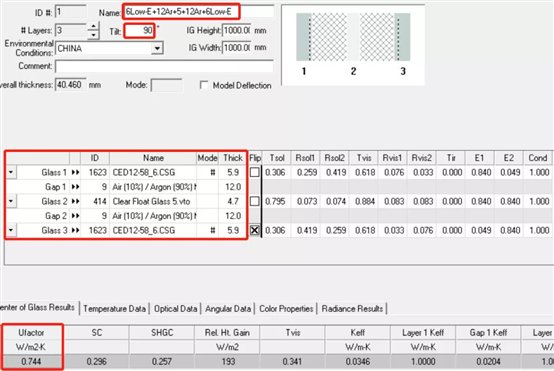
Task: Click the glazing system Name field
Action: (199, 12)
